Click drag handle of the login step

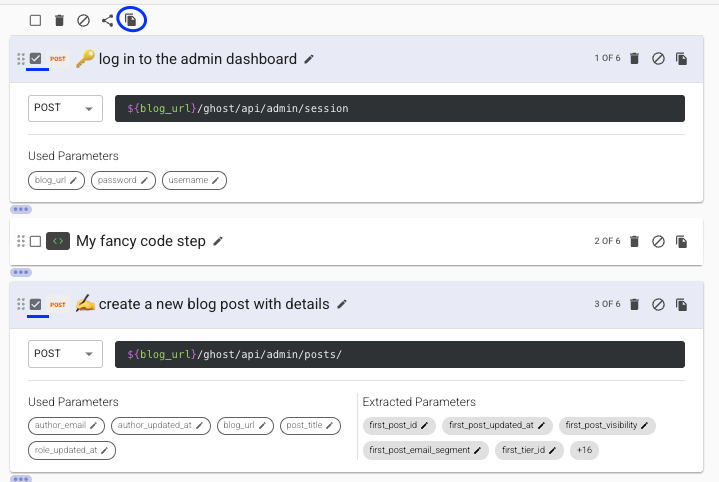coord(21,59)
